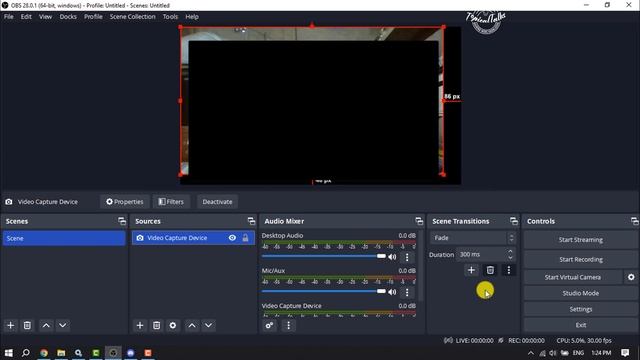This screenshot has height=360, width=640.
Task: Open transition properties three-dot menu
Action: click(509, 270)
